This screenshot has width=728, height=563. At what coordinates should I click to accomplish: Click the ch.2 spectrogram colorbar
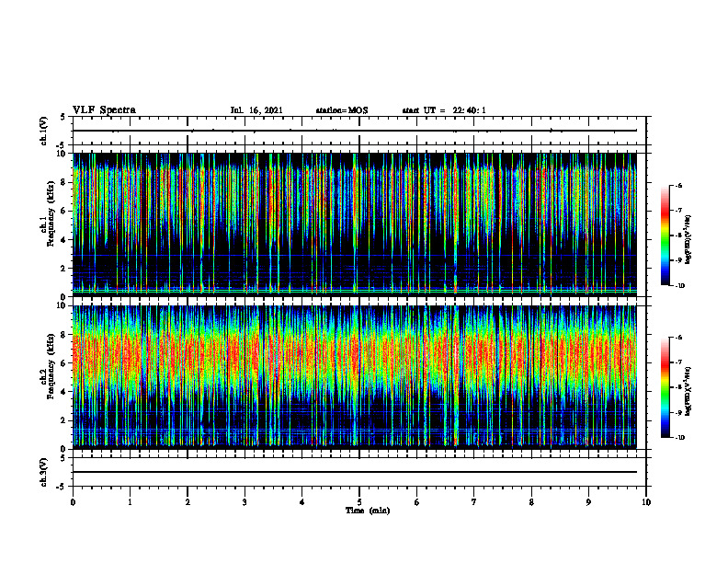pyautogui.click(x=665, y=387)
